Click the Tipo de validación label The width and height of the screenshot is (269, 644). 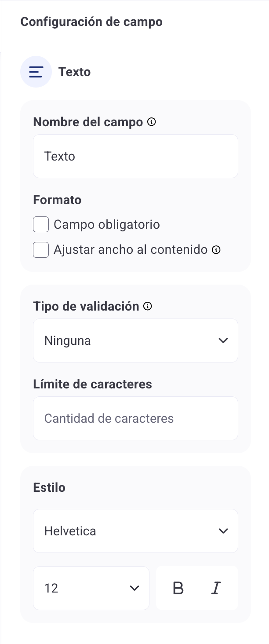[86, 306]
